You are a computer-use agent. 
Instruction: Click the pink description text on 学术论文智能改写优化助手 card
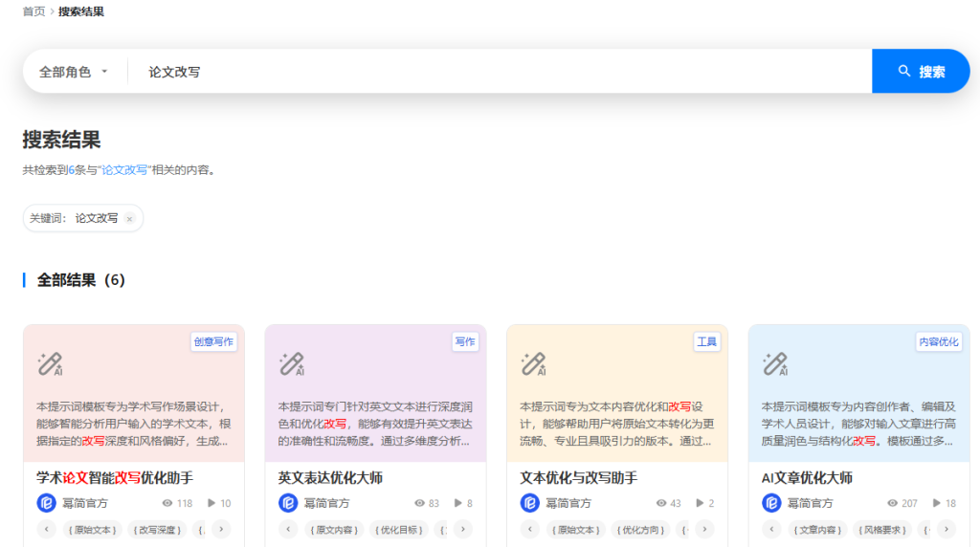point(134,424)
